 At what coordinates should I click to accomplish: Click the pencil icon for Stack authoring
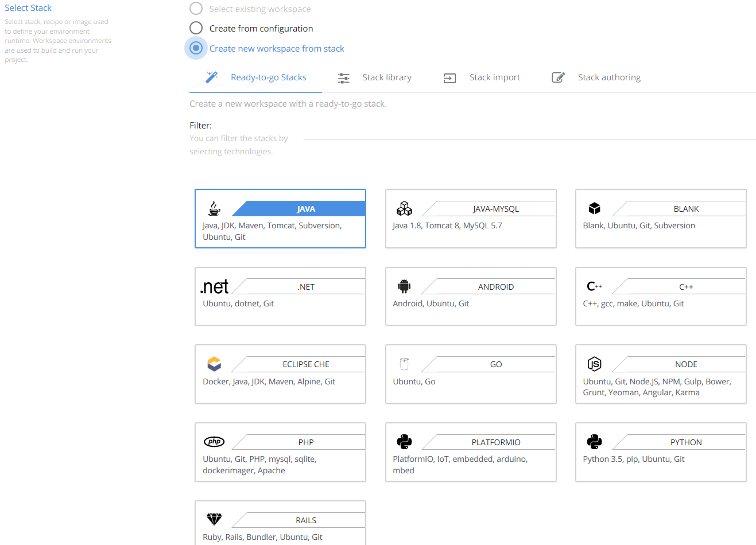pos(559,77)
